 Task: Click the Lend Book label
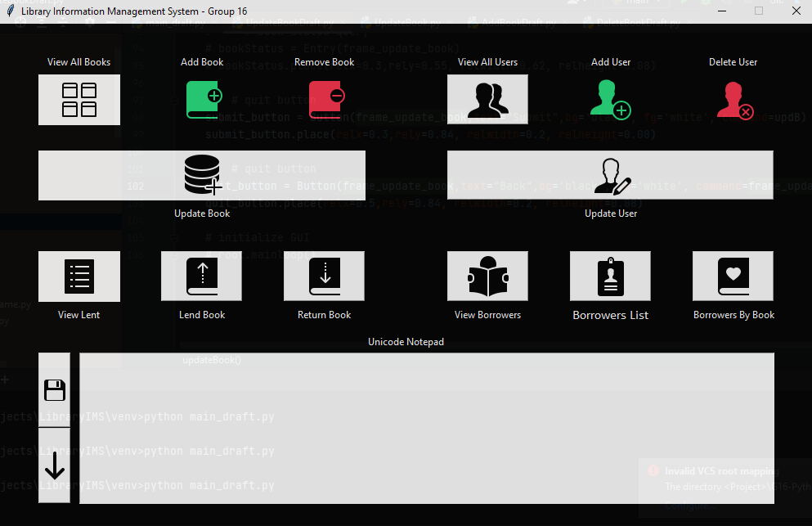tap(202, 315)
